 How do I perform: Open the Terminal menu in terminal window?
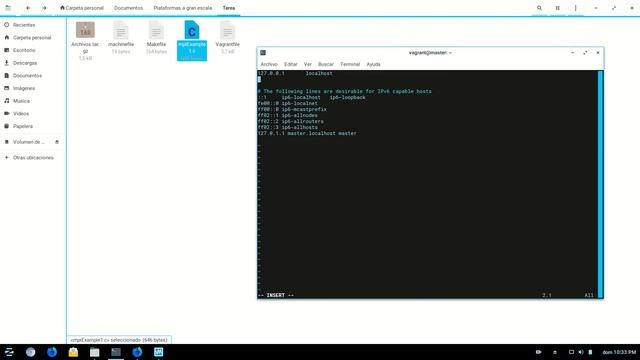coord(350,64)
